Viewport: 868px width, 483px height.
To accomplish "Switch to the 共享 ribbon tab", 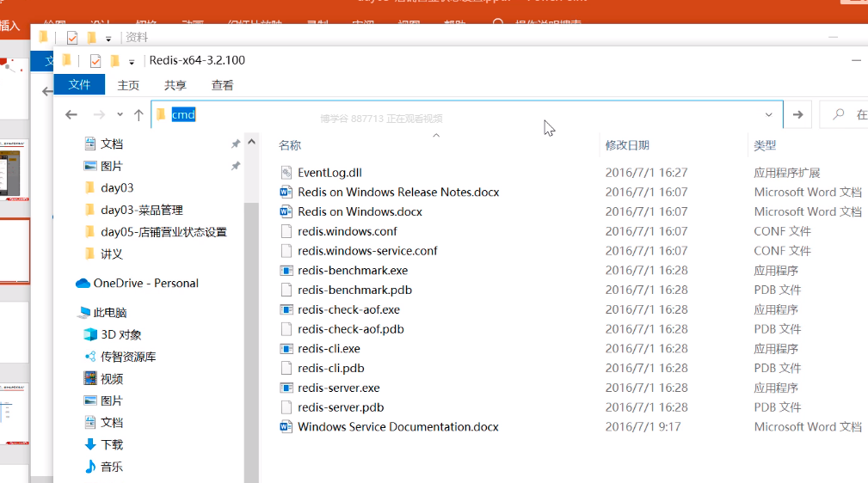I will [x=175, y=85].
